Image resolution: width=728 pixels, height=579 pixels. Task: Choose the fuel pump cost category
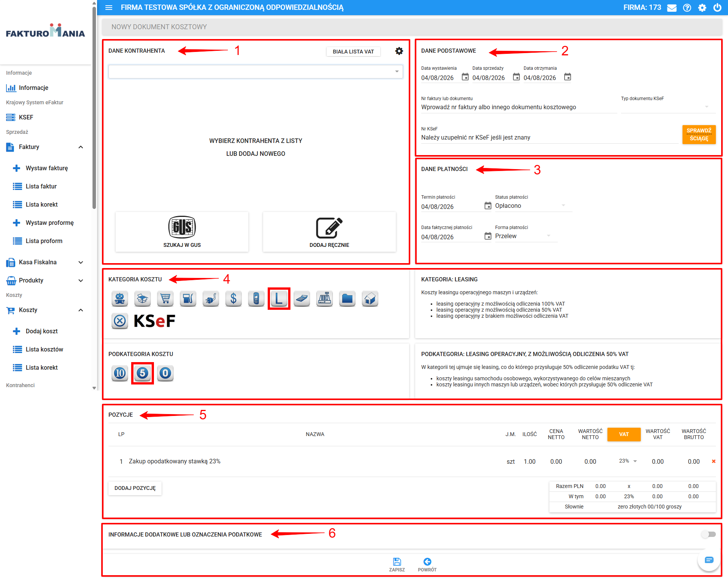188,299
